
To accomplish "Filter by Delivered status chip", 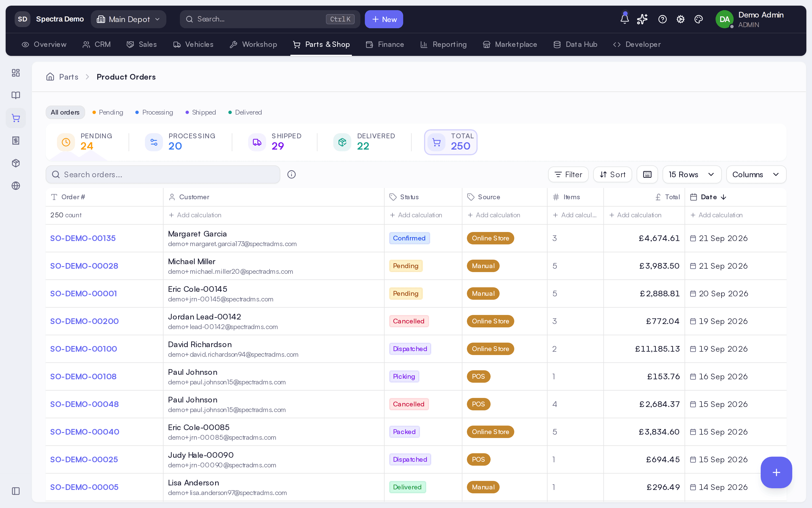I will (245, 112).
